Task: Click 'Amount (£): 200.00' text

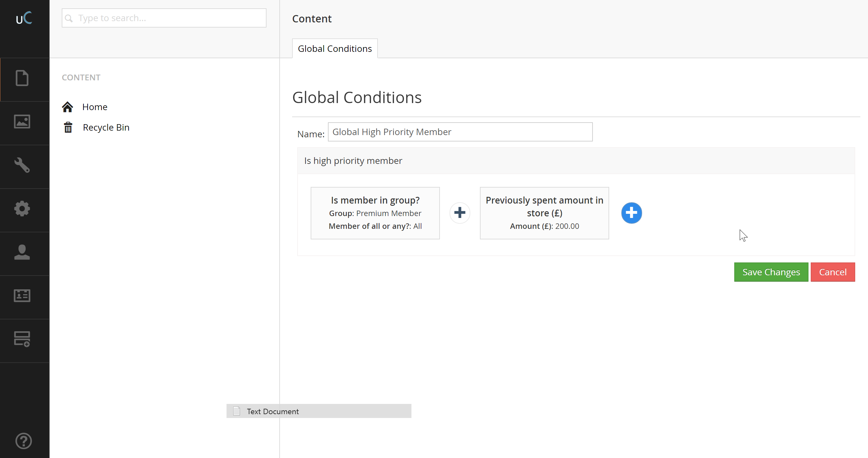Action: tap(544, 226)
